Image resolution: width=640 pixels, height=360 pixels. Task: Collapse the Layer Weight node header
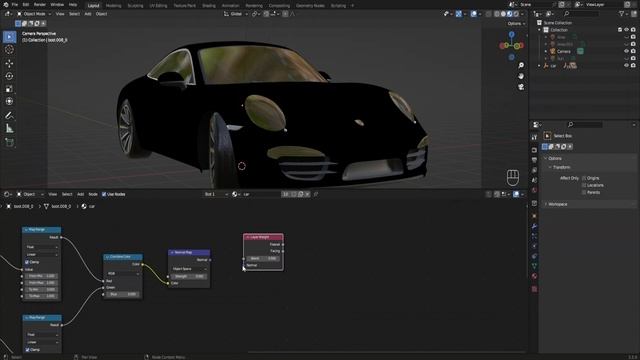tap(248, 237)
